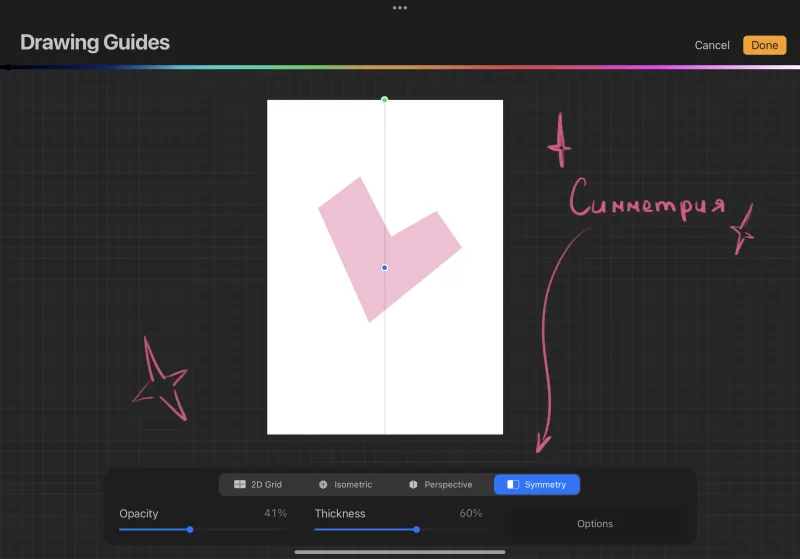Select the Symmetry guide tab

pos(537,485)
